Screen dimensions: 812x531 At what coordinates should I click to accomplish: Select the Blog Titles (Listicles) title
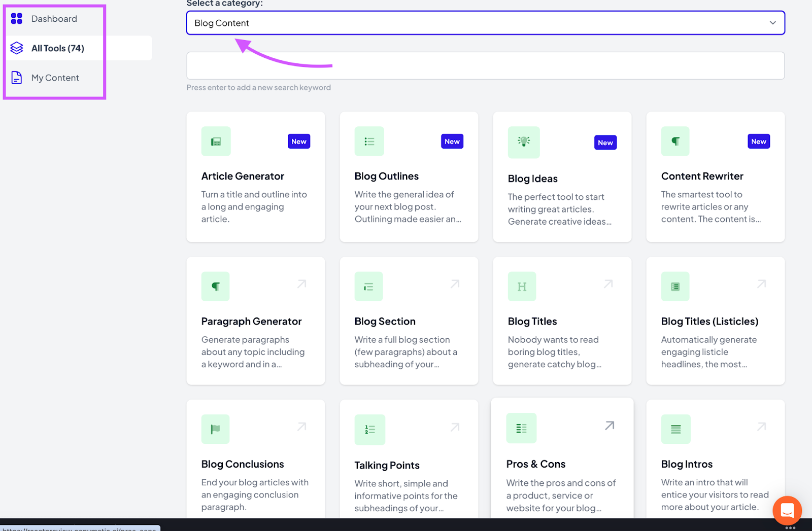click(x=709, y=321)
